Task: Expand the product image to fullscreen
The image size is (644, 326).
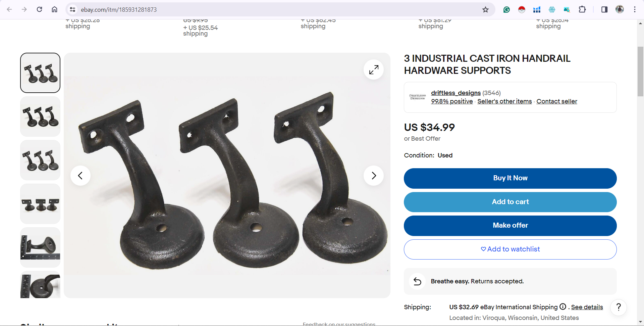Action: (374, 69)
